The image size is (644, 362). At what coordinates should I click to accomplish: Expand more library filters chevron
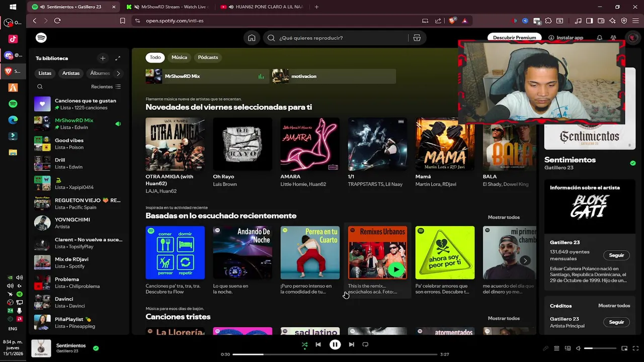118,73
